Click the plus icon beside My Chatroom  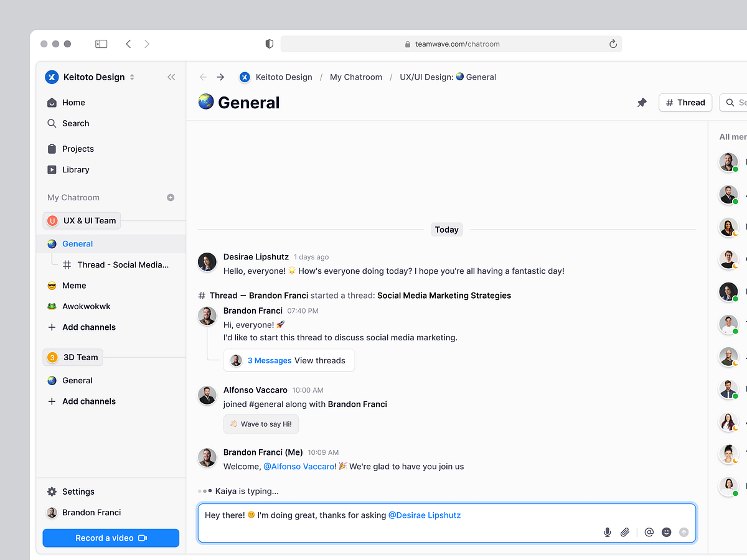click(171, 197)
